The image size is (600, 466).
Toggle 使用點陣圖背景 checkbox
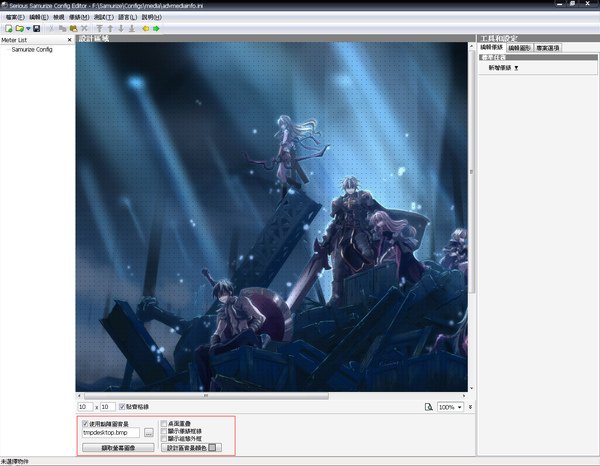[85, 424]
